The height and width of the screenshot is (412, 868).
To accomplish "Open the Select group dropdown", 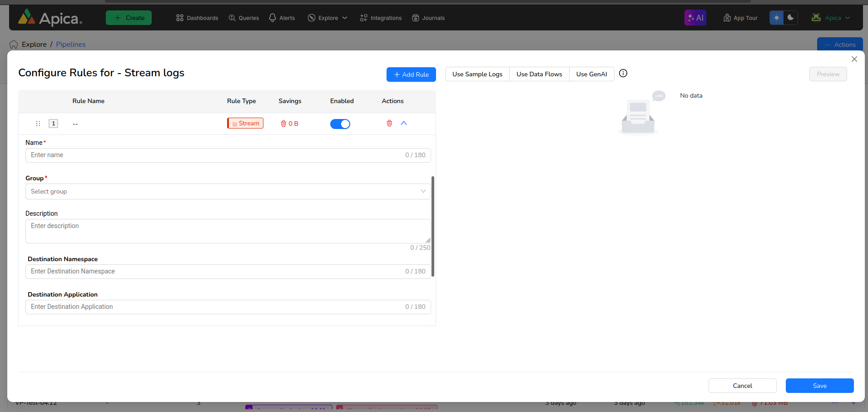I will tap(228, 192).
